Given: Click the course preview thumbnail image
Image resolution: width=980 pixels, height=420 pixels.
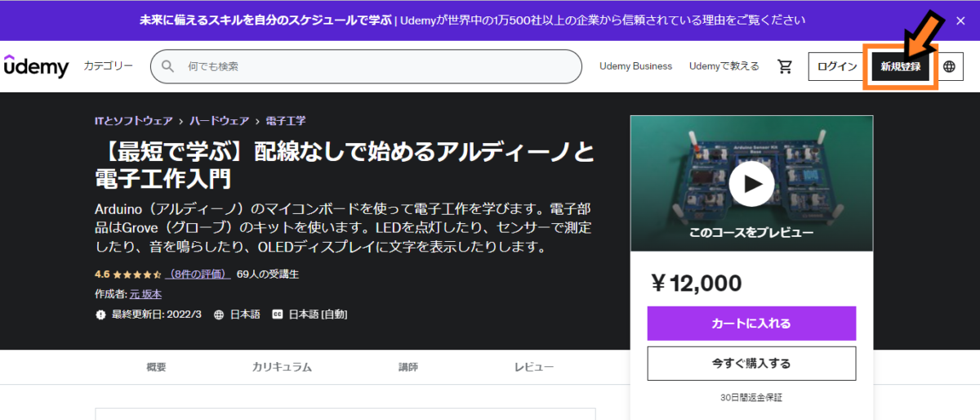Looking at the screenshot, I should (x=751, y=183).
